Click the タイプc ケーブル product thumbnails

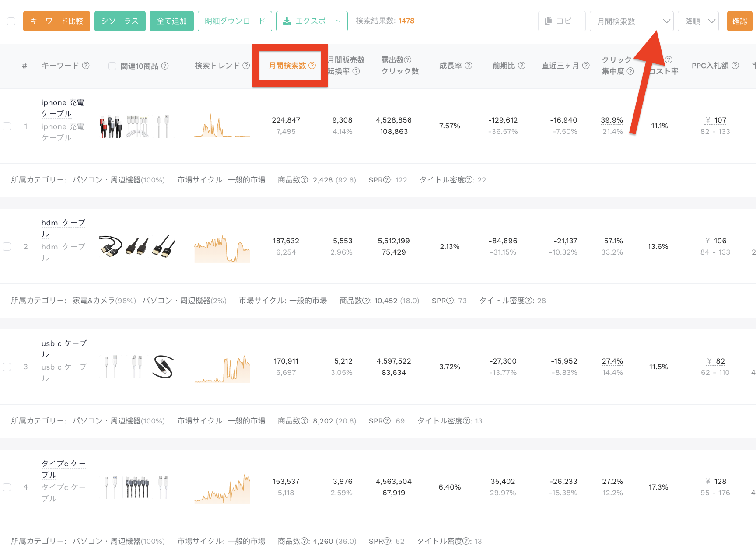coord(137,487)
